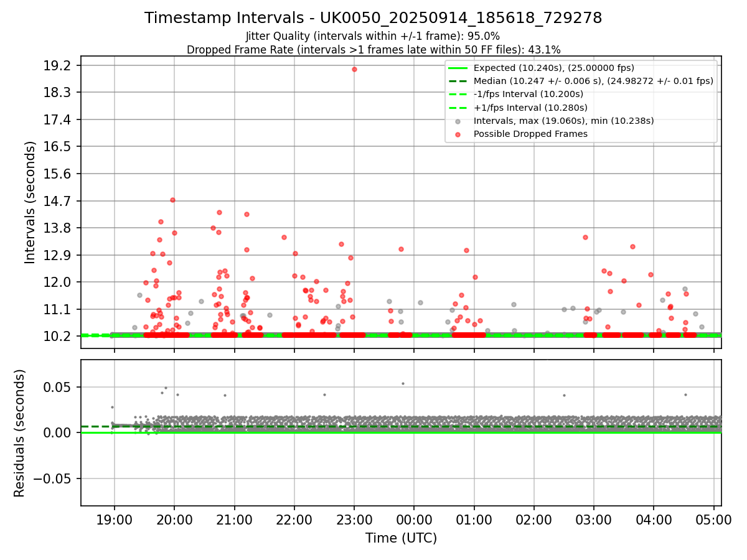Viewport: 747px width, 560px height.
Task: Select the 'Dropped Frame Rate' 43.1% subtitle line
Action: click(374, 50)
